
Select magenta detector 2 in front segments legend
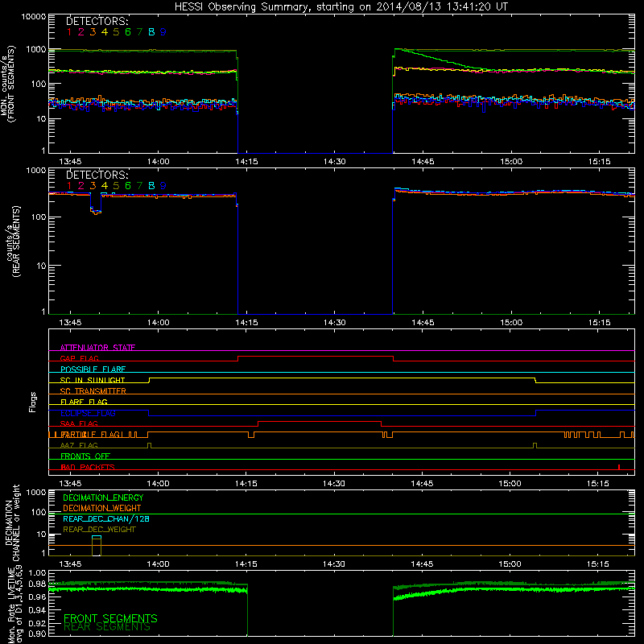[x=81, y=32]
